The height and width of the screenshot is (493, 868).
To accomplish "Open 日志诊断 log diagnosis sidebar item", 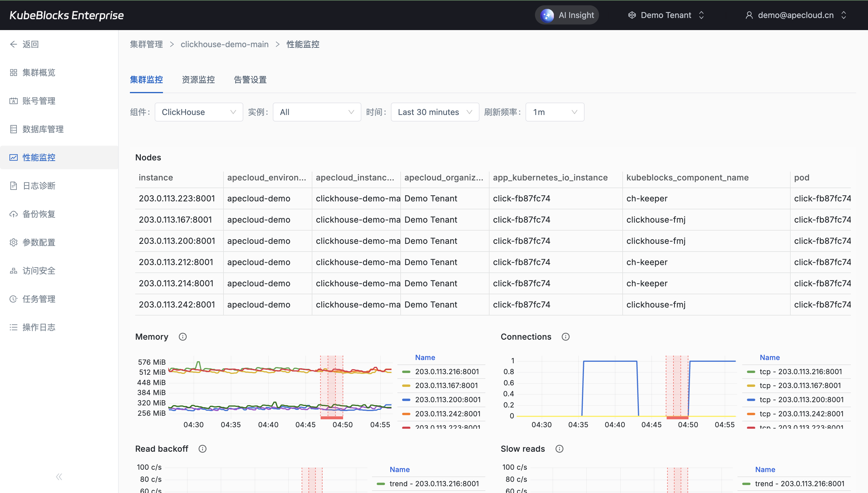I will coord(39,185).
